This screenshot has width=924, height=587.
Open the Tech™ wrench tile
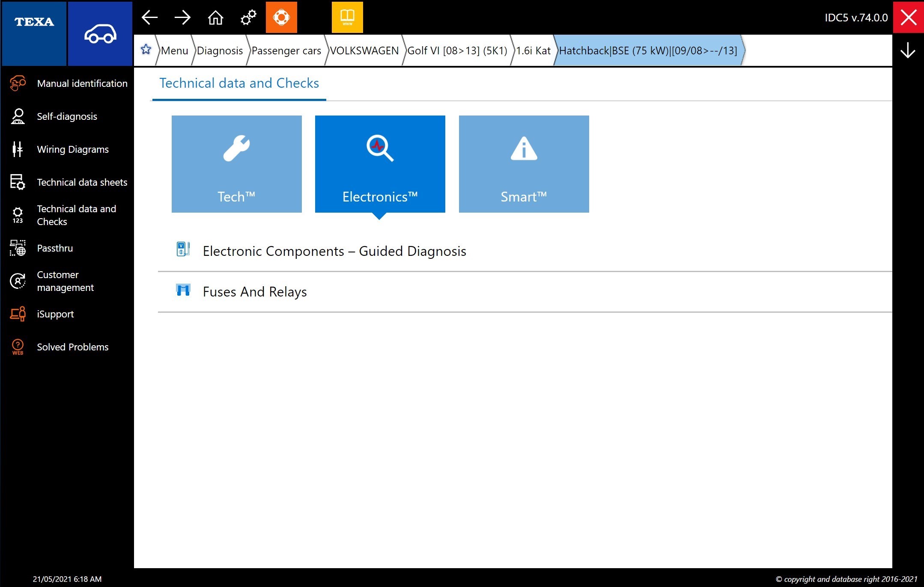pyautogui.click(x=236, y=164)
